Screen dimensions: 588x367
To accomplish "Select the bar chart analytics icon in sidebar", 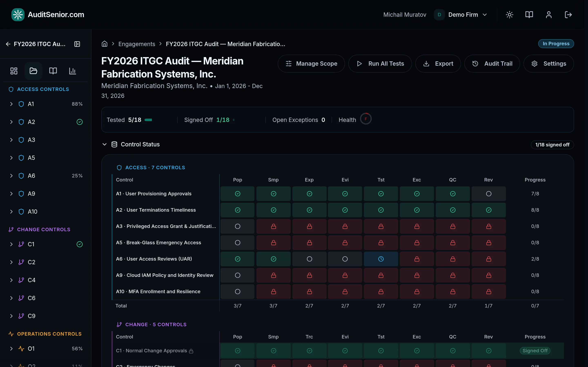I will coord(72,71).
